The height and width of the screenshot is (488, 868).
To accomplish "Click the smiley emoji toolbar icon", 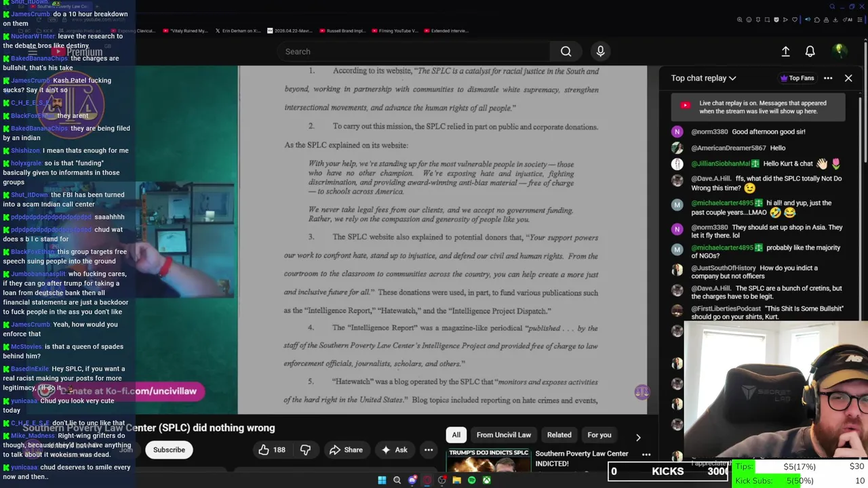I will (749, 20).
